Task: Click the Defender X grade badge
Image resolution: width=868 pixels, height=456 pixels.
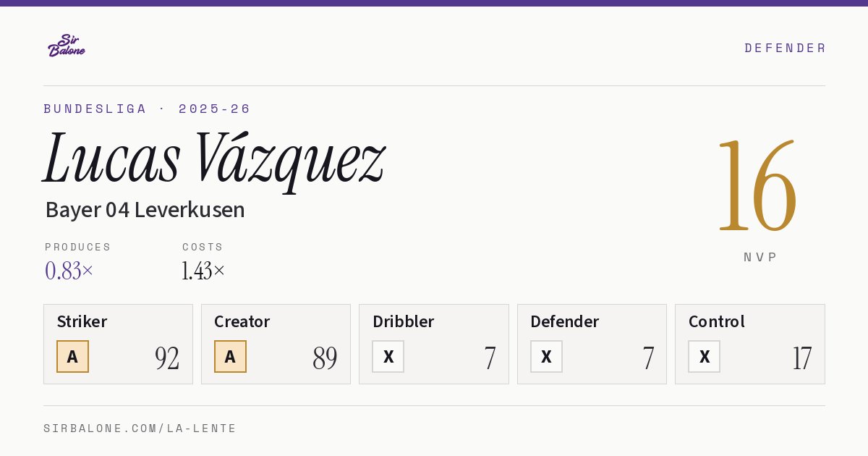Action: 546,356
